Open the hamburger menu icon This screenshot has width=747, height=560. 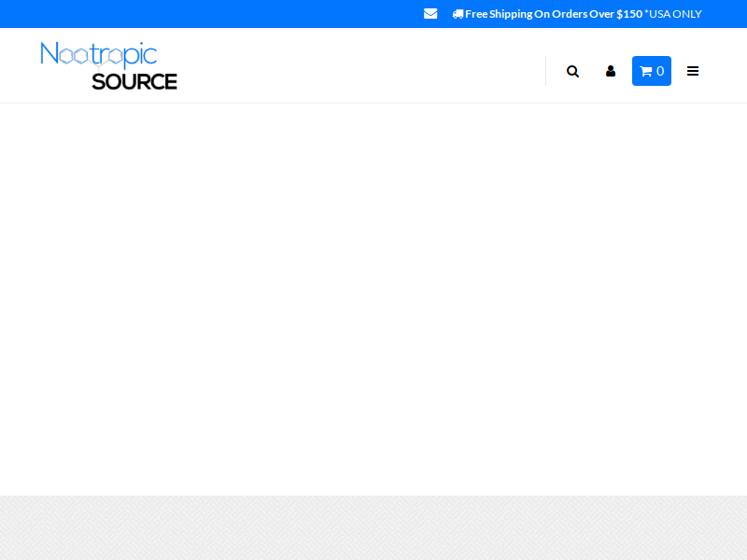(693, 71)
